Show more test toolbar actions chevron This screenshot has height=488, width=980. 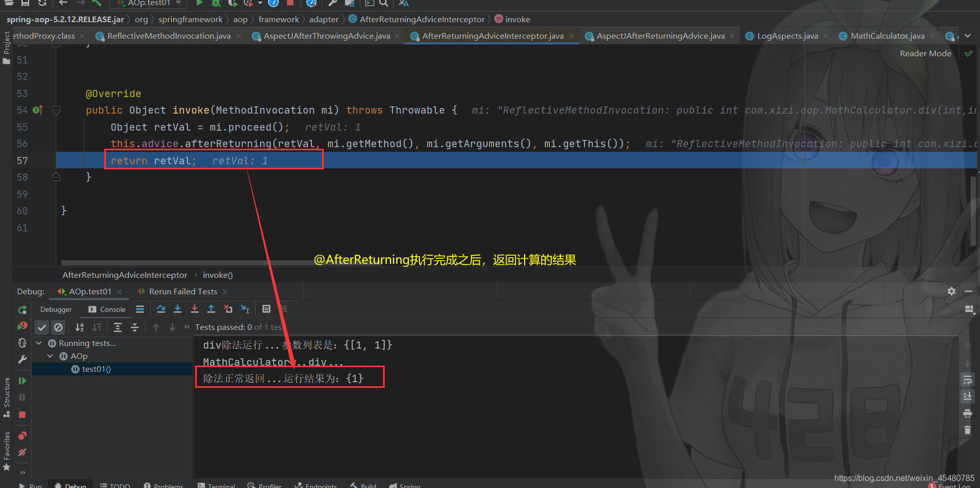187,327
